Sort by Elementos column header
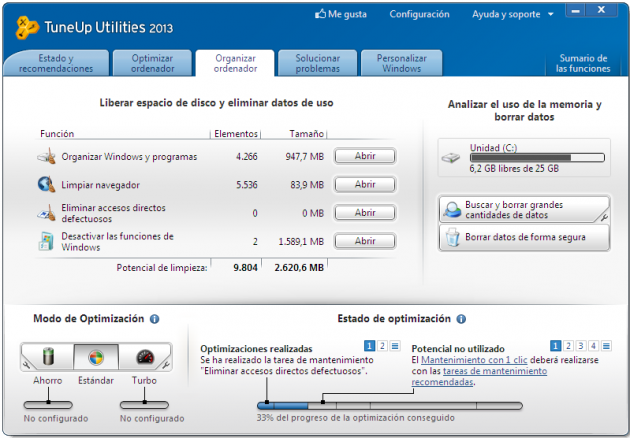The height and width of the screenshot is (438, 630). pyautogui.click(x=236, y=134)
